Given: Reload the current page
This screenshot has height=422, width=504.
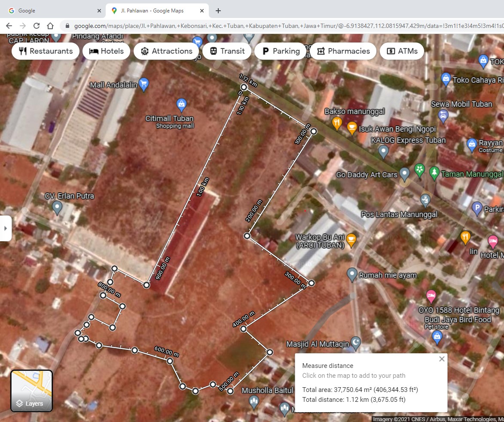Looking at the screenshot, I should [37, 26].
